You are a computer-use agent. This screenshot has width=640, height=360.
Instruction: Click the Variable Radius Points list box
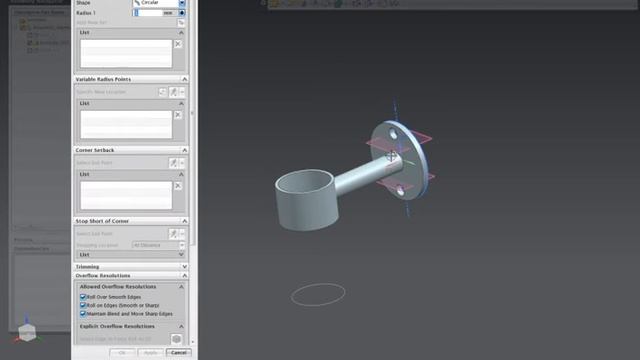pyautogui.click(x=126, y=124)
